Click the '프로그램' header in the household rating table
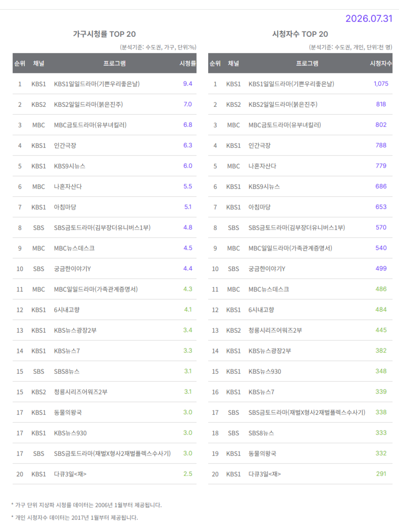This screenshot has height=532, width=399. pyautogui.click(x=114, y=63)
